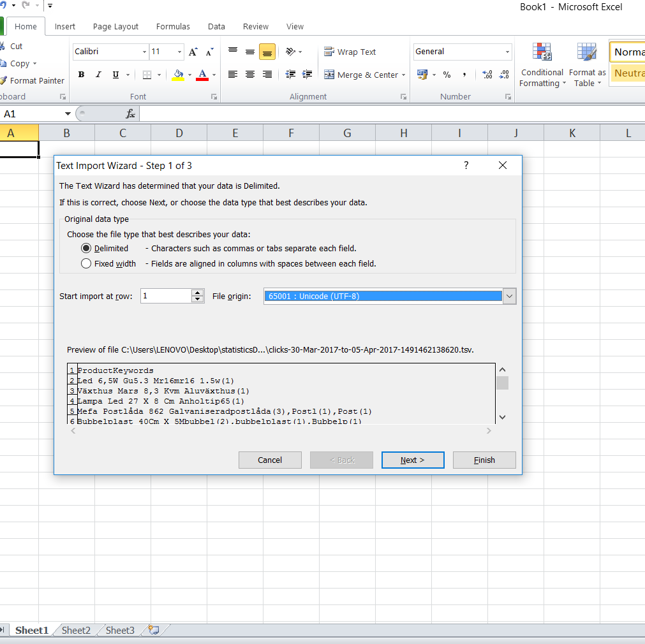Viewport: 645px width, 644px height.
Task: Apply Percent Style
Action: (x=447, y=75)
